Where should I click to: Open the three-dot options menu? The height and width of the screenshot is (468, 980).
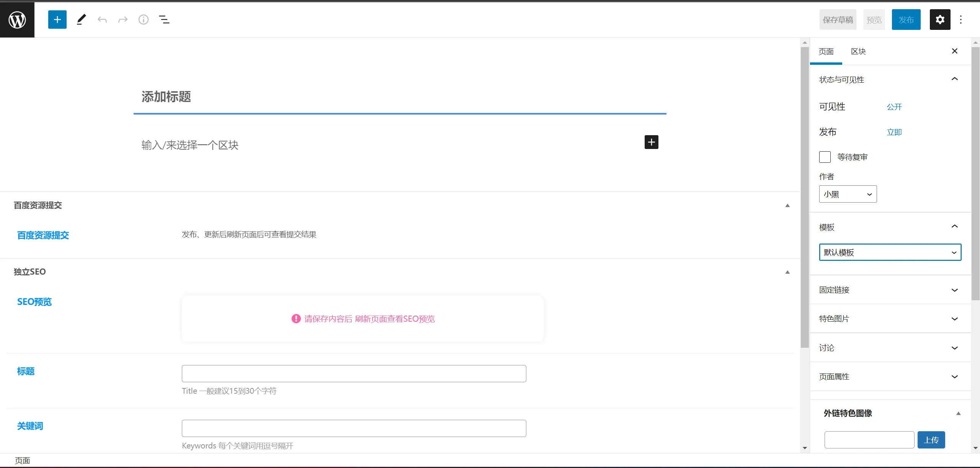tap(960, 20)
